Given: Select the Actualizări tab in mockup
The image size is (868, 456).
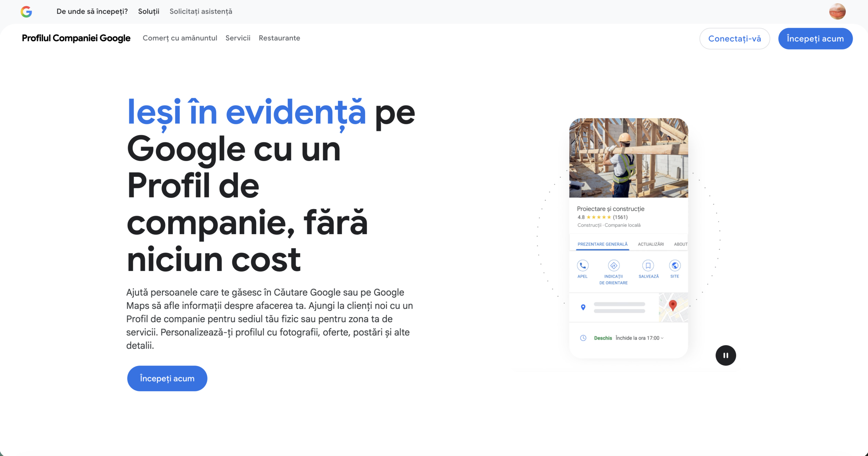Looking at the screenshot, I should [x=651, y=244].
